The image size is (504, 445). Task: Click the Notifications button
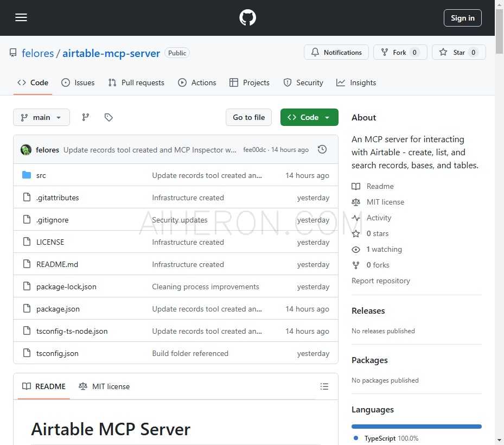pos(336,53)
